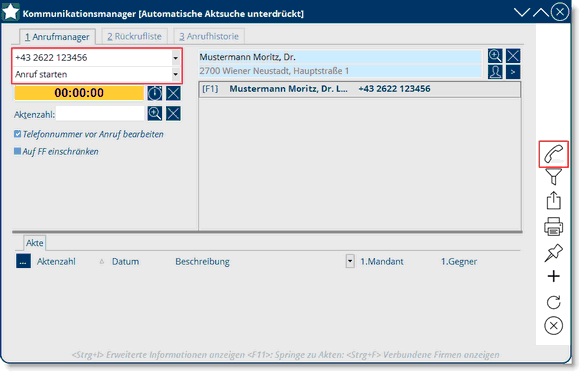The image size is (581, 373).
Task: Select the [F1] Mustermann Moritz list row
Action: 359,89
